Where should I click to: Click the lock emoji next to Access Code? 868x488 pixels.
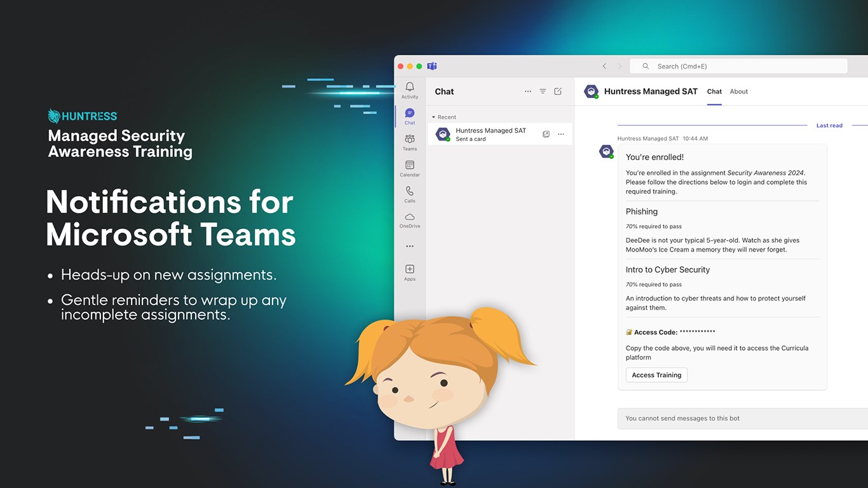tap(629, 332)
